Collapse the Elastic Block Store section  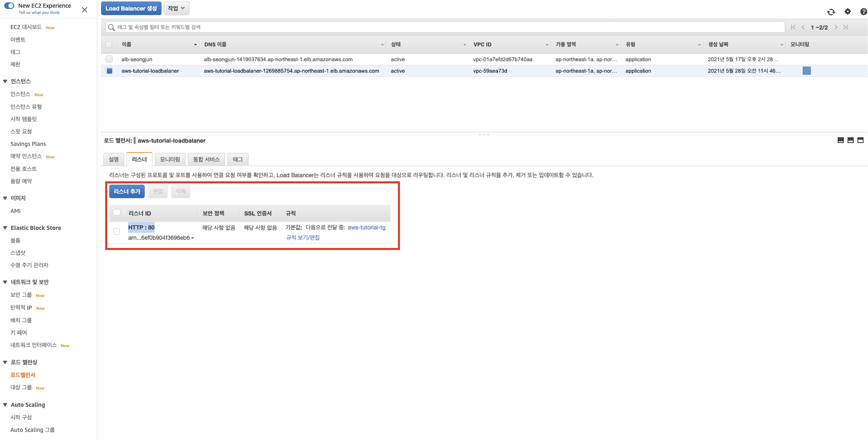click(5, 228)
